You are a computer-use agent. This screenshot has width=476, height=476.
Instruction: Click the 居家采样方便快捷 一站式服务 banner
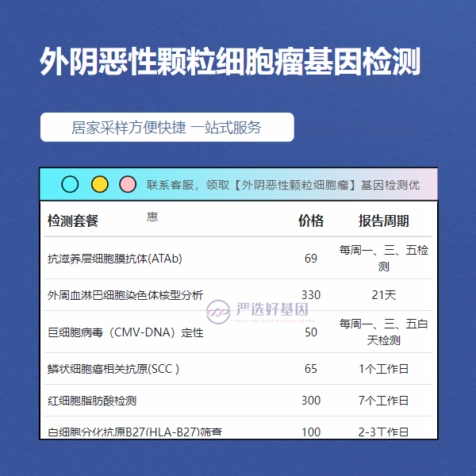coord(167,127)
